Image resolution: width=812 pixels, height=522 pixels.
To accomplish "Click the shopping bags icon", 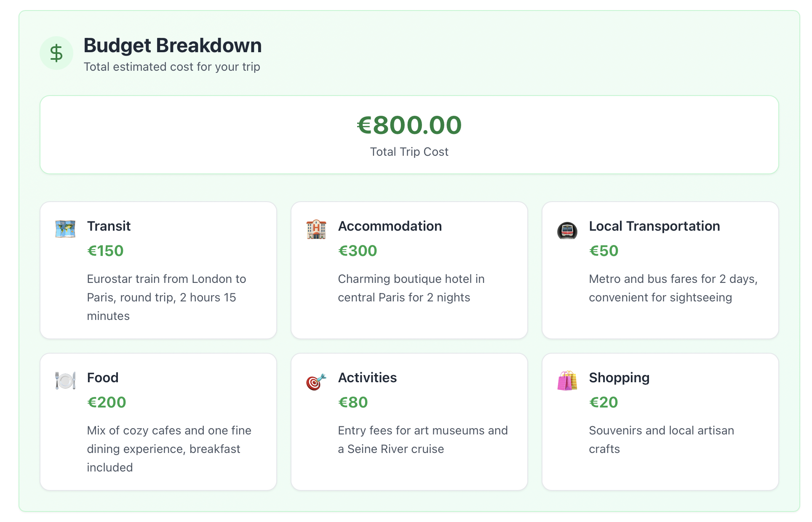I will [567, 381].
